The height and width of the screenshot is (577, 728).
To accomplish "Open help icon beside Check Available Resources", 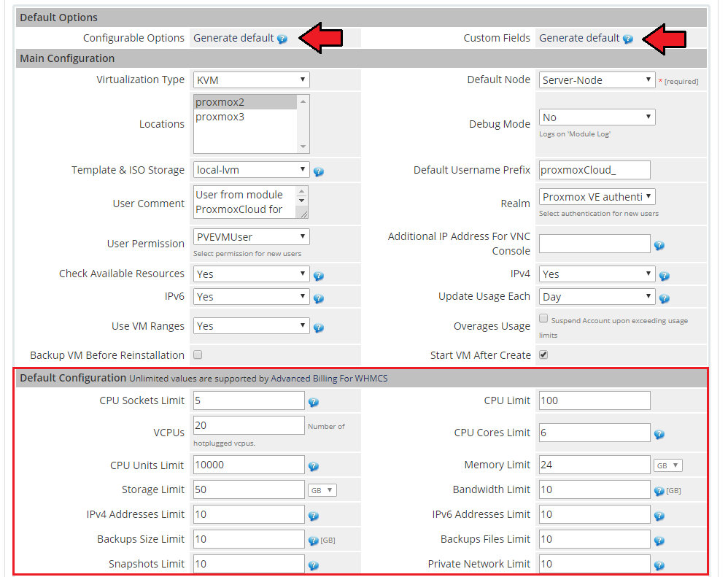I will [319, 276].
